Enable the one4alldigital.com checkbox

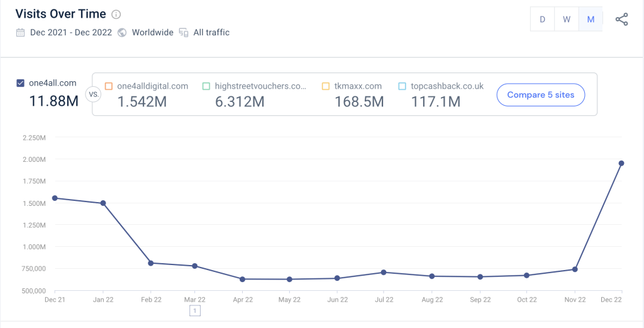(x=109, y=86)
